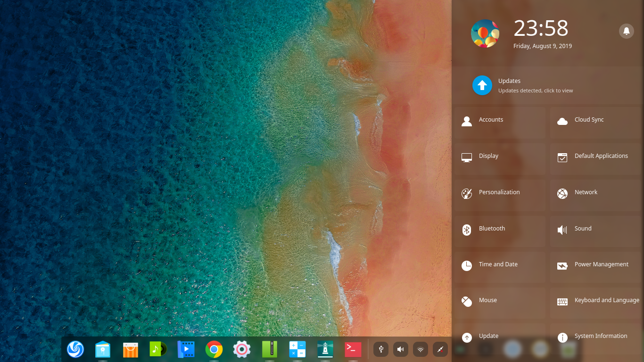This screenshot has height=362, width=644.
Task: Launch Deepin Movie from the dock
Action: point(186,349)
